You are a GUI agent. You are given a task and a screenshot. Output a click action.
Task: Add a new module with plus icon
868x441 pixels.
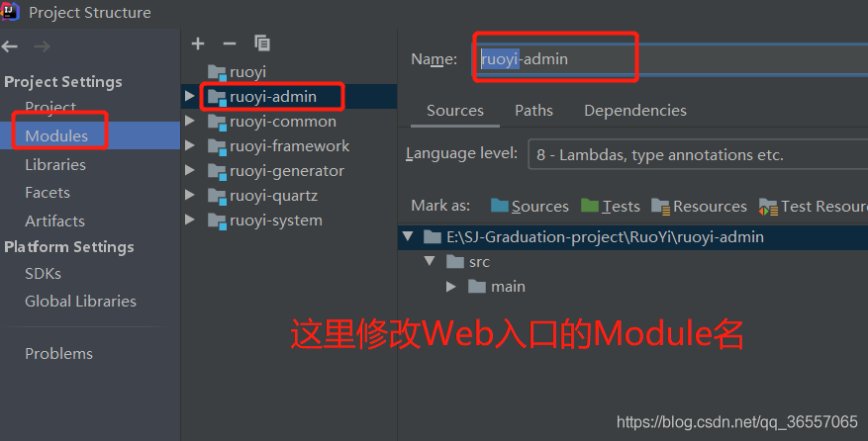(x=198, y=44)
